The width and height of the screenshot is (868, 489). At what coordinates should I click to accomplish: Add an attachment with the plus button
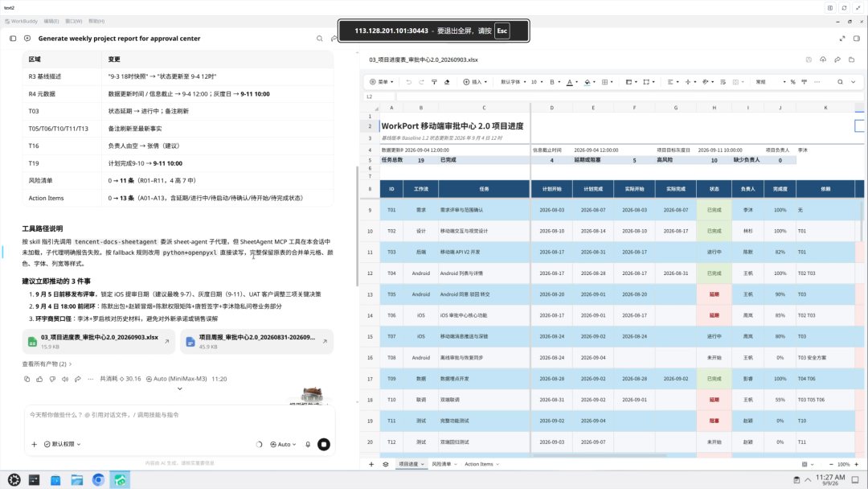[34, 444]
